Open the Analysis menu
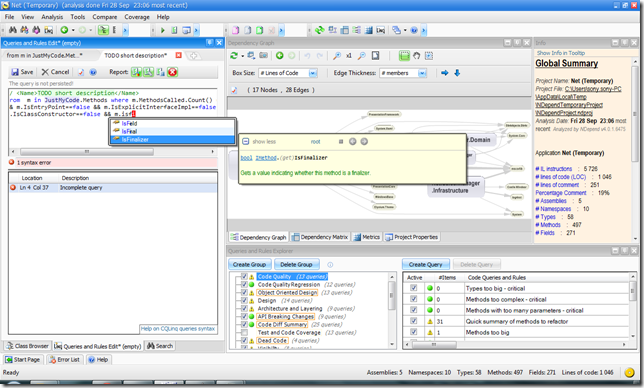This screenshot has height=388, width=644. pos(52,17)
